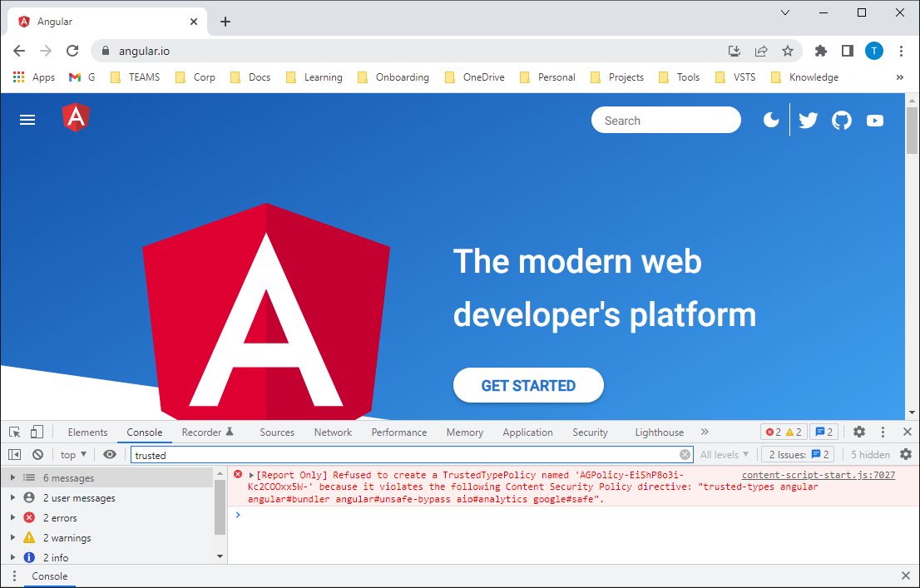Open the tab search chevron in title bar

[785, 12]
